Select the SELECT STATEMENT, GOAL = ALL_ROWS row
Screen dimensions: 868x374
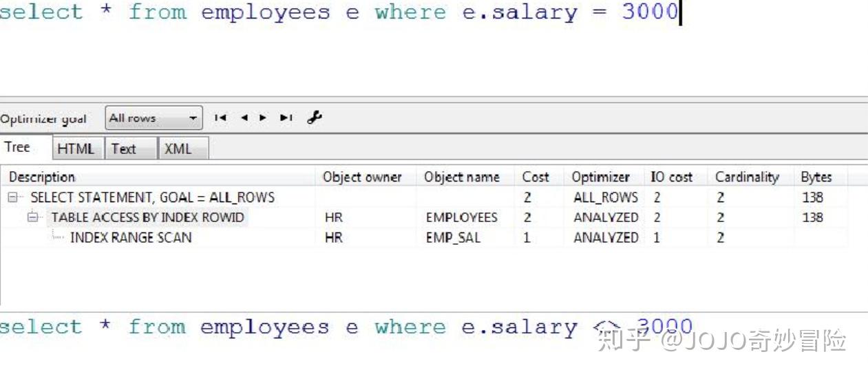[424, 197]
